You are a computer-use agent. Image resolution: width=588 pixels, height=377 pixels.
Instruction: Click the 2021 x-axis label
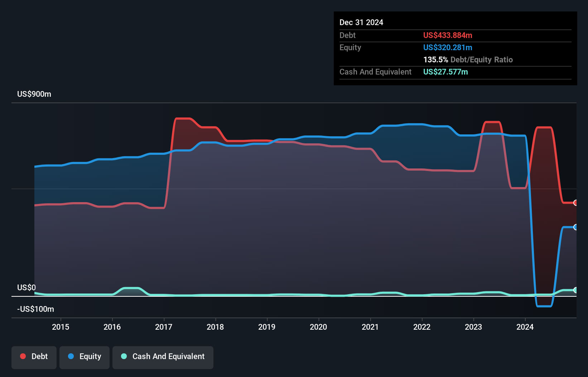(x=370, y=327)
